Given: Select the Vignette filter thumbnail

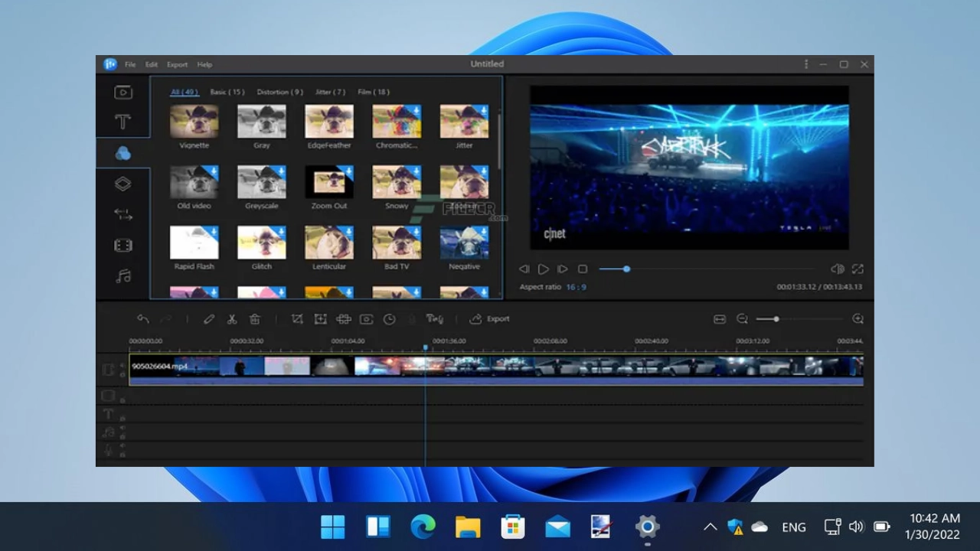Looking at the screenshot, I should (x=194, y=122).
